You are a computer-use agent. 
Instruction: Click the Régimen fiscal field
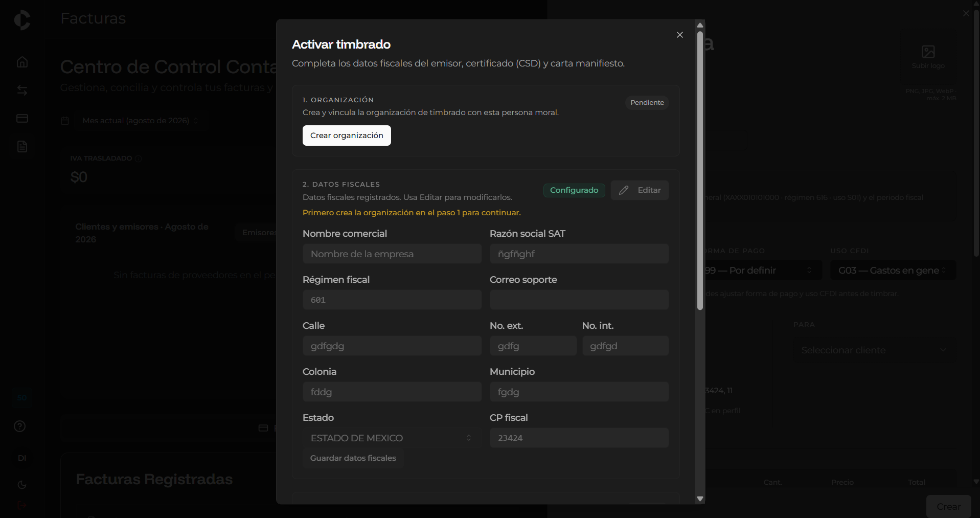[392, 300]
